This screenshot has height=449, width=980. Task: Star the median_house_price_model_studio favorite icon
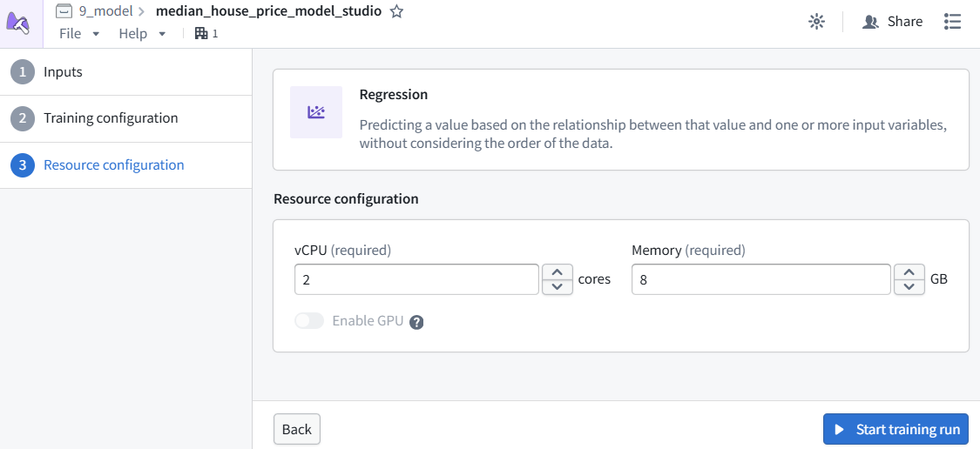tap(396, 11)
